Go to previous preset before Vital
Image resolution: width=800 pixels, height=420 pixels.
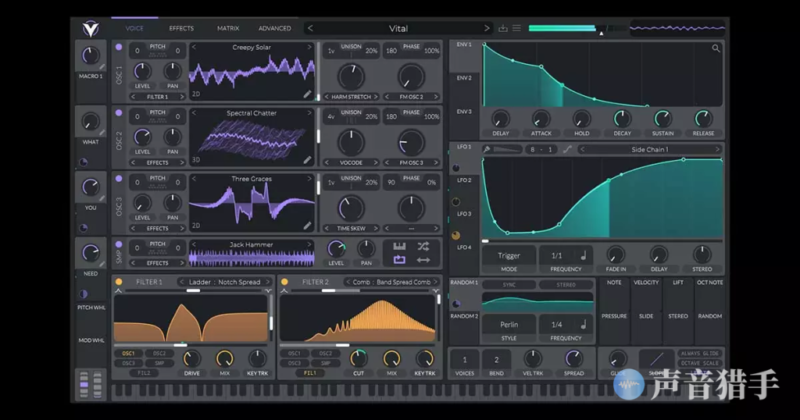[x=310, y=28]
